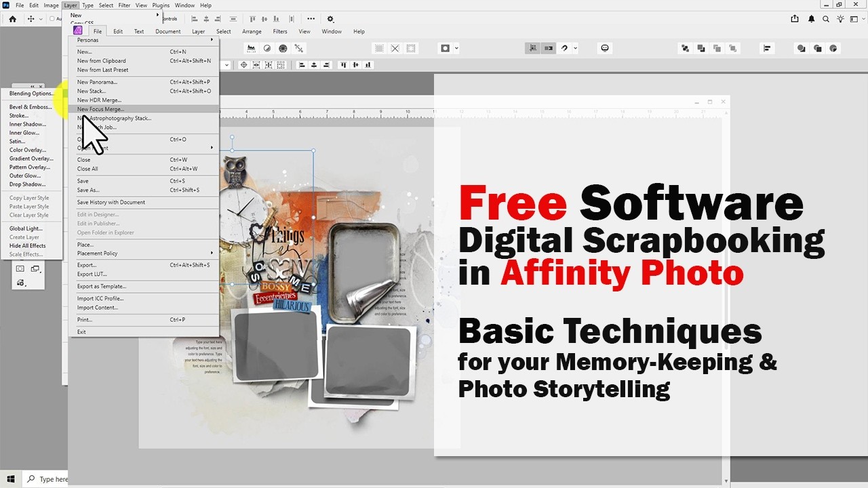This screenshot has height=488, width=868.
Task: Expand the New submenu in Layer menu
Action: point(115,15)
